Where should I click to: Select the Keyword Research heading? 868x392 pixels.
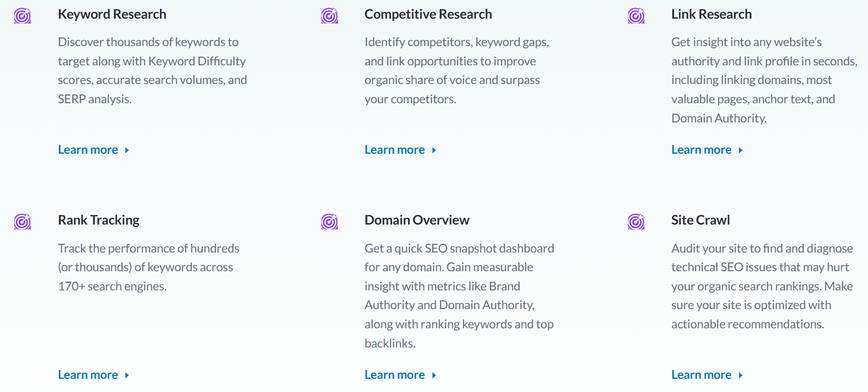[x=112, y=14]
